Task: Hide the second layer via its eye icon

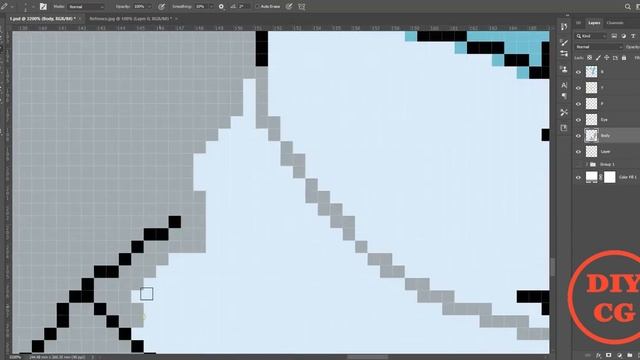Action: [x=578, y=88]
